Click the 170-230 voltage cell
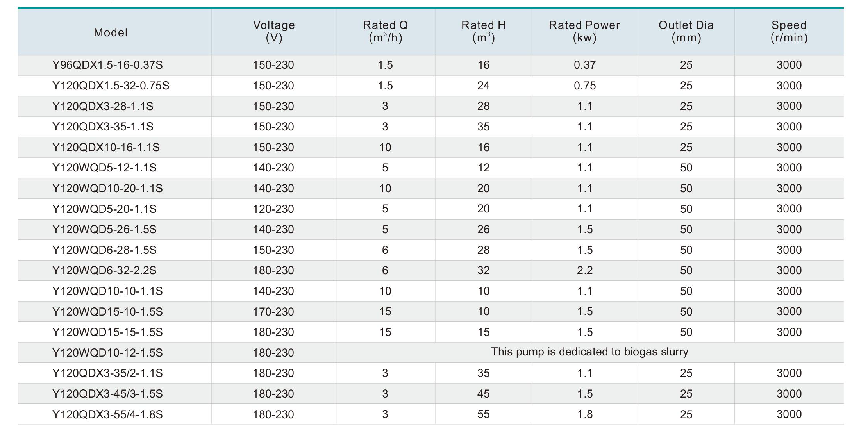The width and height of the screenshot is (868, 448). click(x=273, y=312)
